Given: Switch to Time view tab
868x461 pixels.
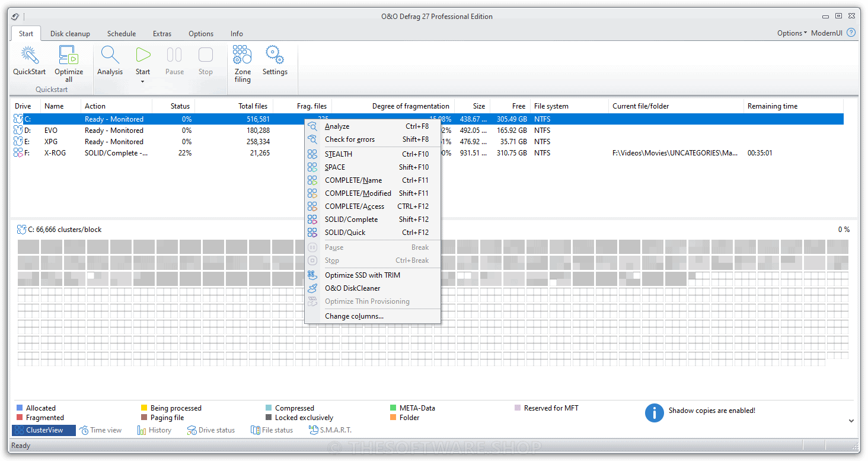Looking at the screenshot, I should coord(101,430).
